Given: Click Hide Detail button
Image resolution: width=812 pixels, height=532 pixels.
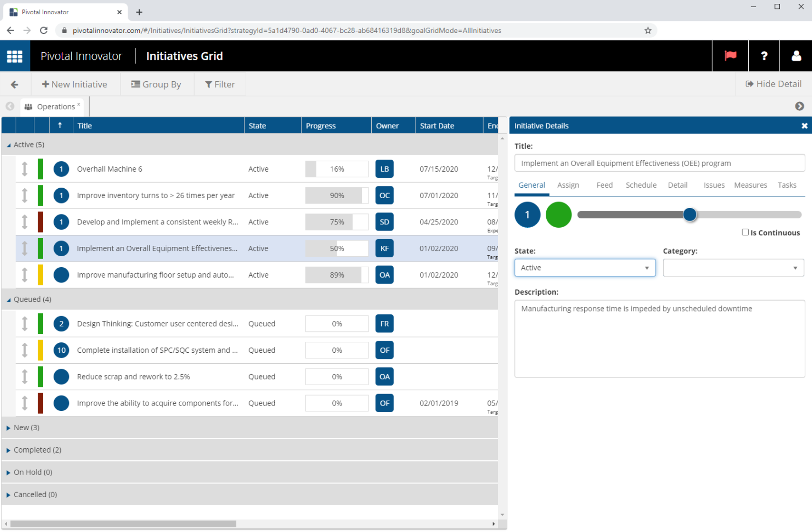Looking at the screenshot, I should pyautogui.click(x=773, y=84).
